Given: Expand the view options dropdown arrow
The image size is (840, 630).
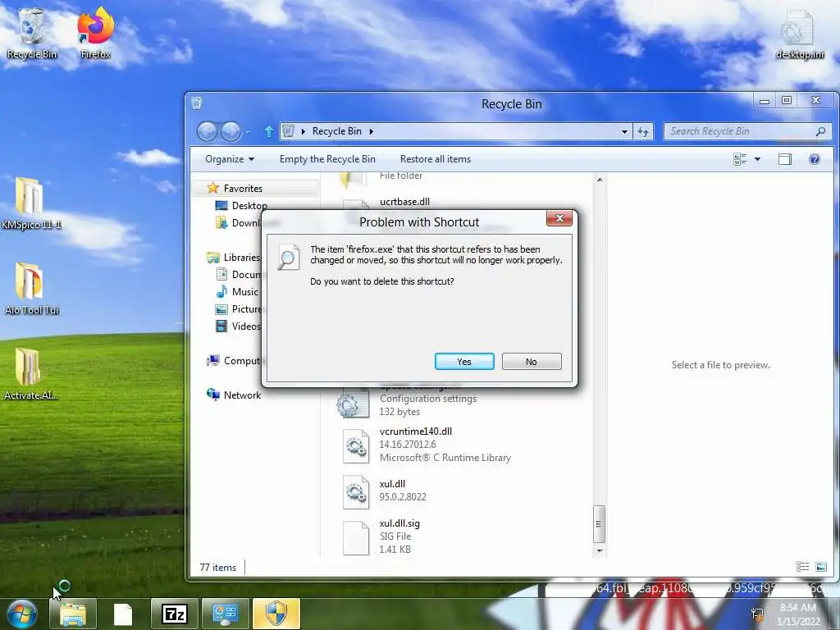Looking at the screenshot, I should pos(757,159).
